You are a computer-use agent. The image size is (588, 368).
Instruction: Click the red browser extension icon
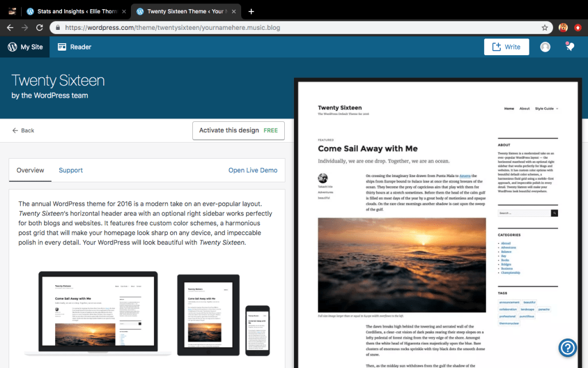[578, 28]
